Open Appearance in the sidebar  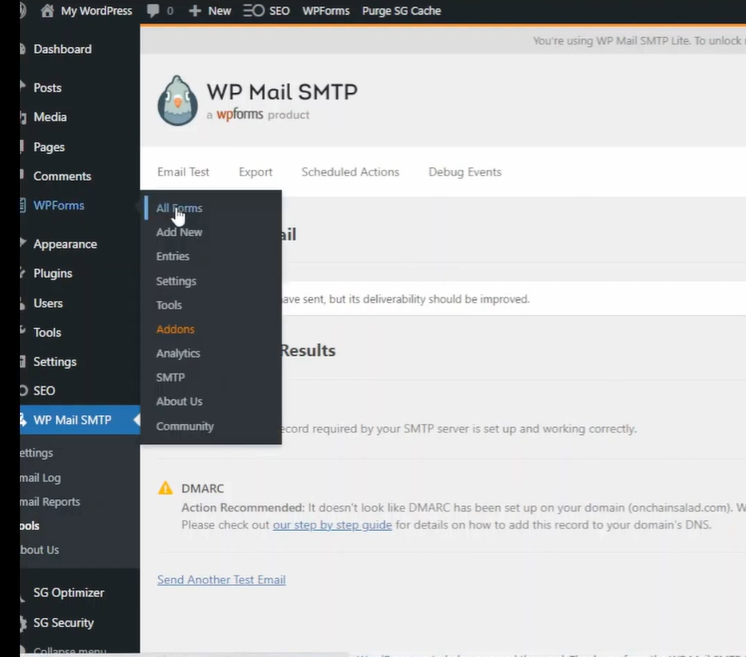(x=65, y=244)
